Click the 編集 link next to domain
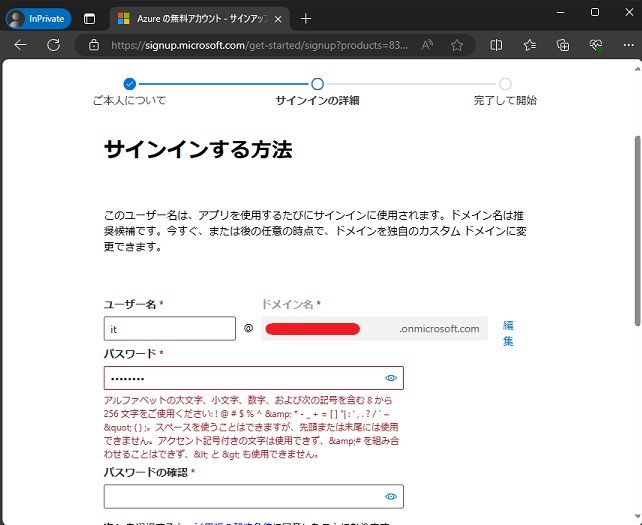This screenshot has width=642, height=525. (508, 333)
